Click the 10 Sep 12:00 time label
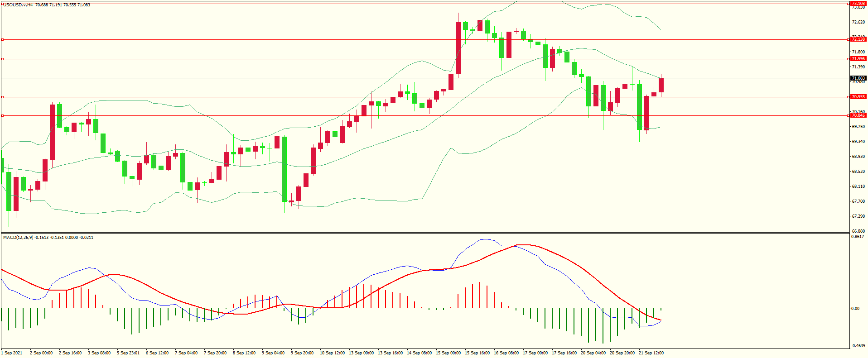The height and width of the screenshot is (358, 868). tap(332, 353)
